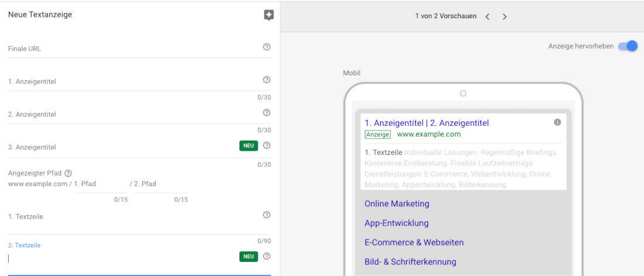Open help icon for 2. Anzeigentitel

(x=266, y=112)
